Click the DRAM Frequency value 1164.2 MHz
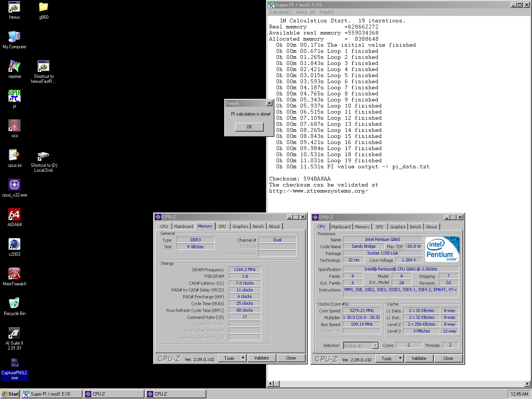The width and height of the screenshot is (532, 399). coord(245,269)
